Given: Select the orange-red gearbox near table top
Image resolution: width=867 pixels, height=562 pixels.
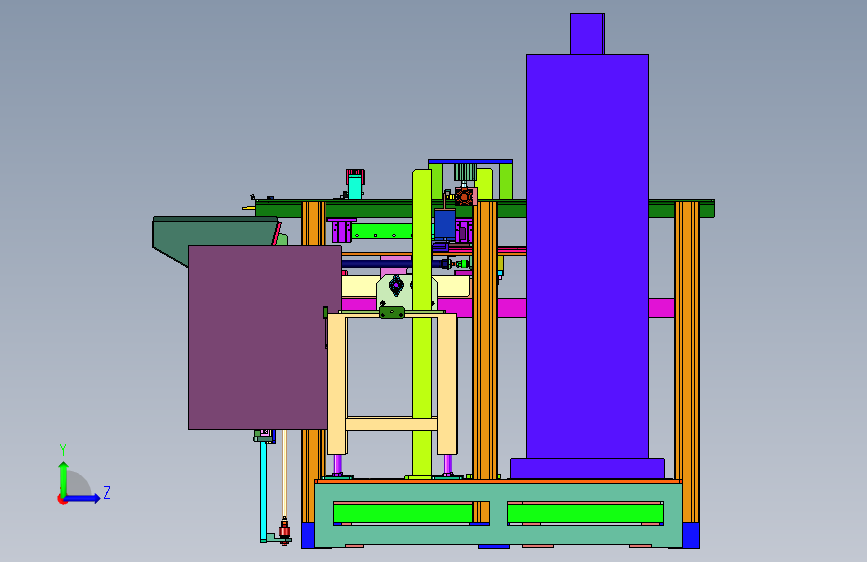Looking at the screenshot, I should (x=464, y=196).
